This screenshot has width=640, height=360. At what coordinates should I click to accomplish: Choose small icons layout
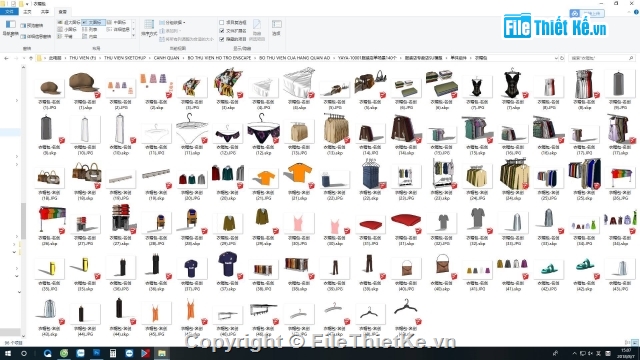pos(67,29)
